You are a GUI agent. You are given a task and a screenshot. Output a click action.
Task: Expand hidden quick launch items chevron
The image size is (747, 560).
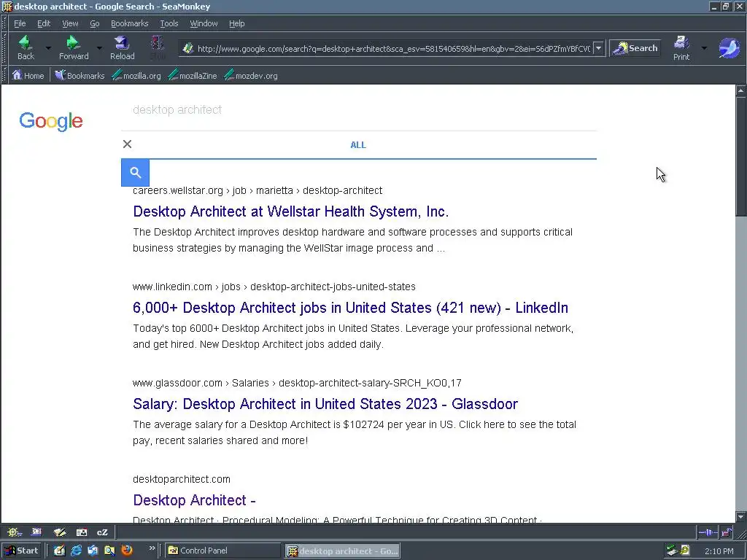click(x=152, y=548)
